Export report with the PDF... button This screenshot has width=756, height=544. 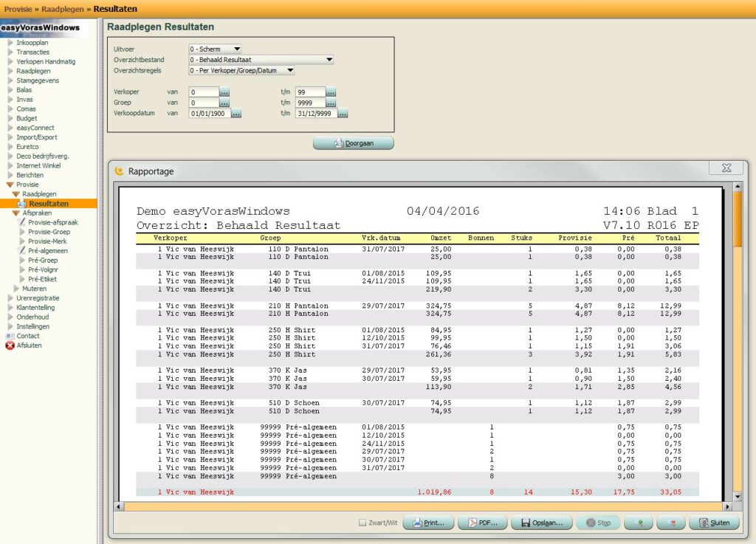(x=483, y=523)
